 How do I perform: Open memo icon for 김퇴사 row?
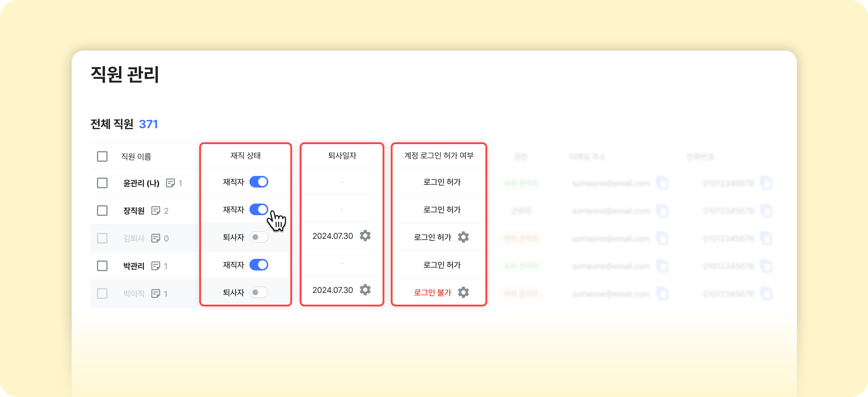(x=156, y=238)
